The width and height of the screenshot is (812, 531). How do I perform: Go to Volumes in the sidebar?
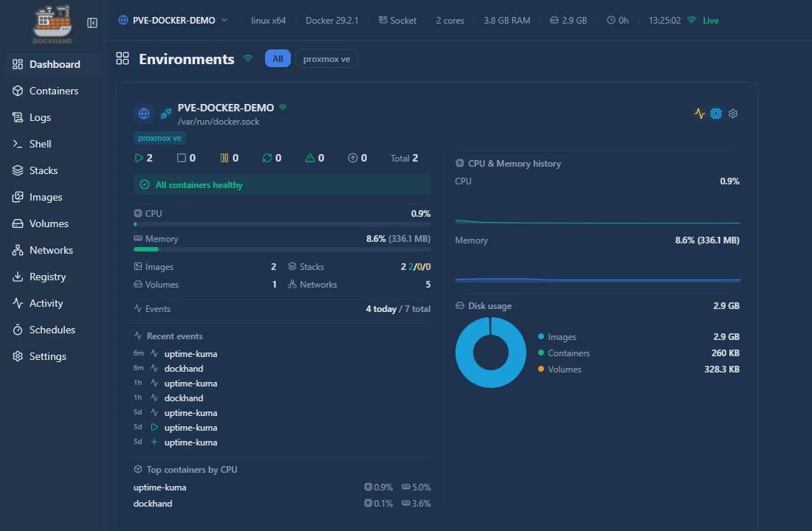coord(53,223)
